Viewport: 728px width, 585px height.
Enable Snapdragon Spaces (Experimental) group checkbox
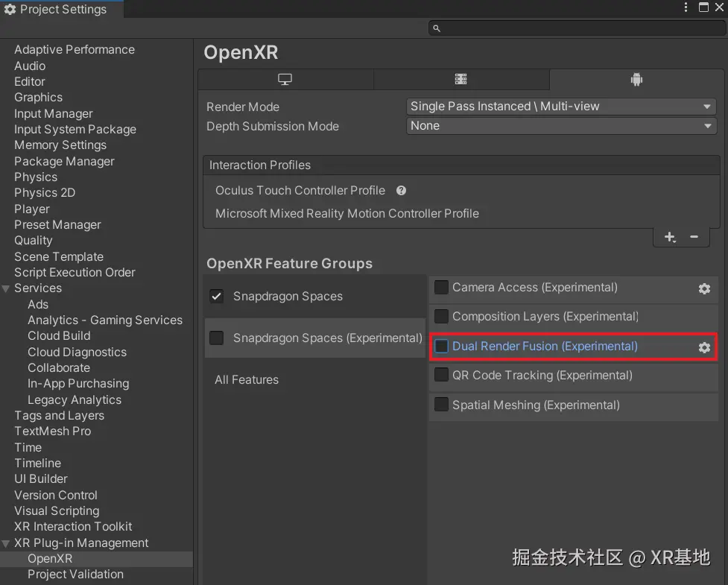[216, 338]
